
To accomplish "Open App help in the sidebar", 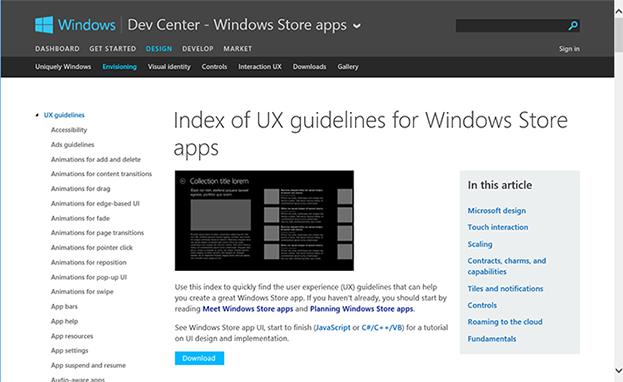I will coord(64,321).
